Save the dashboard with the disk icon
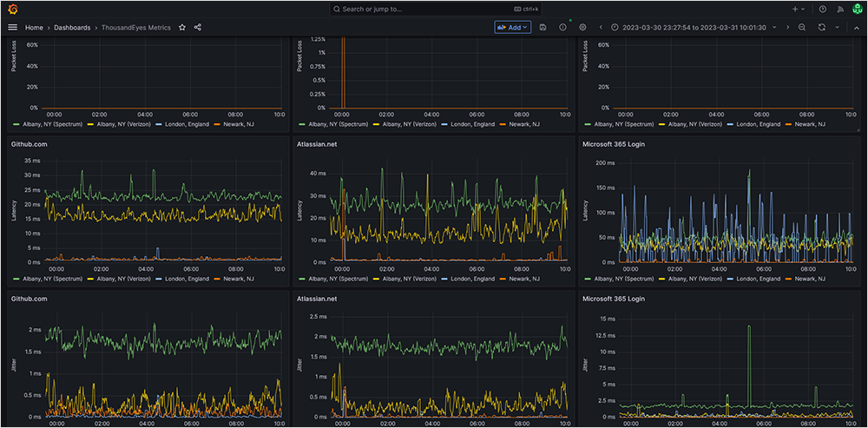 point(542,27)
